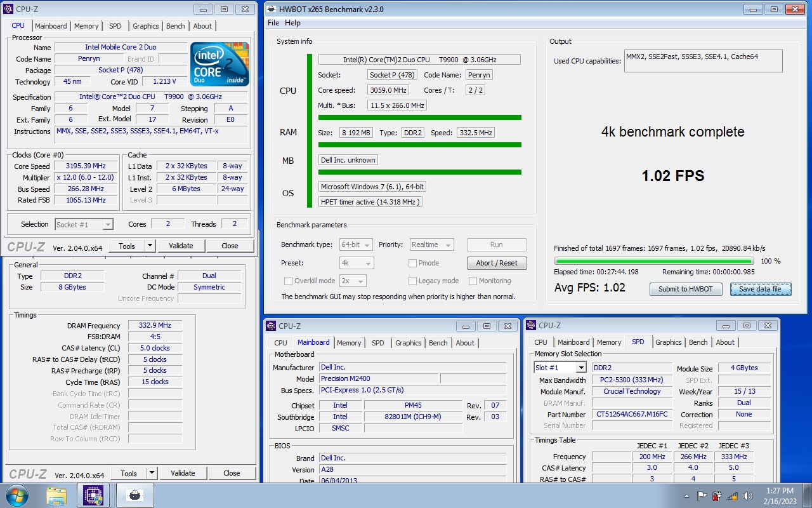Viewport: 812px width, 508px height.
Task: Click the Max Bandwidth PC2-5300 field
Action: (x=632, y=380)
